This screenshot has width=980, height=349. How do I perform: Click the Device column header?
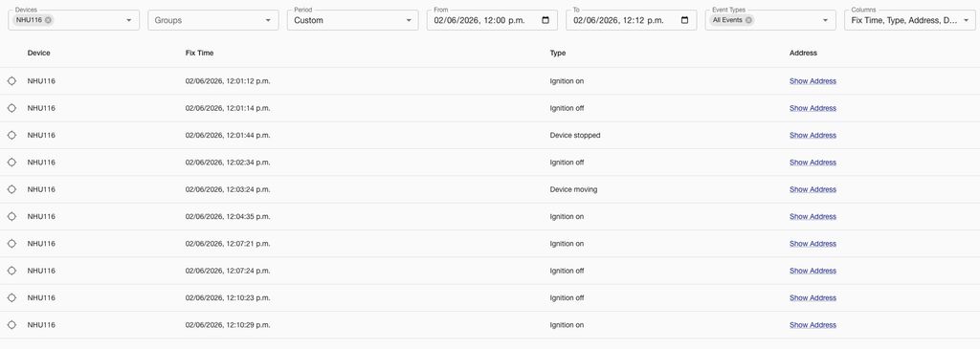click(38, 54)
